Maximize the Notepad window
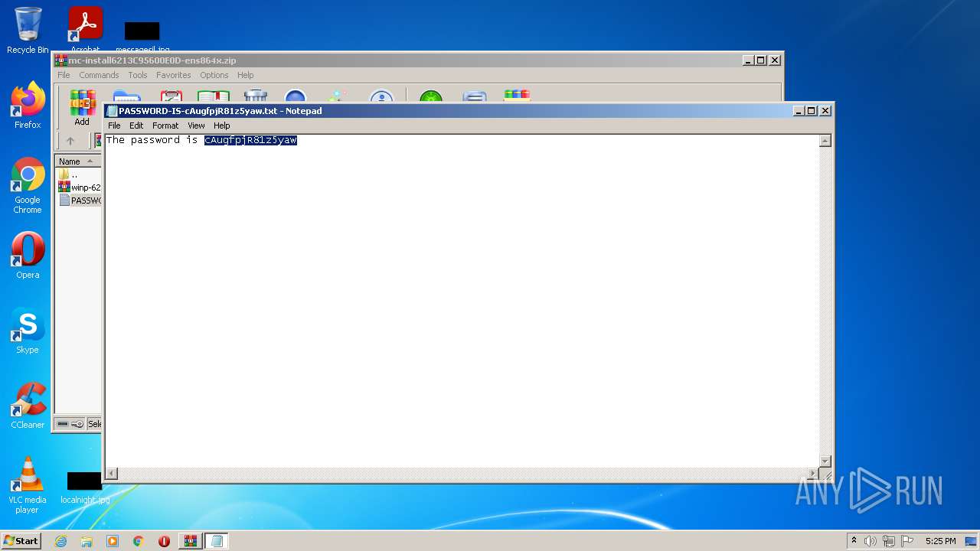 tap(812, 111)
